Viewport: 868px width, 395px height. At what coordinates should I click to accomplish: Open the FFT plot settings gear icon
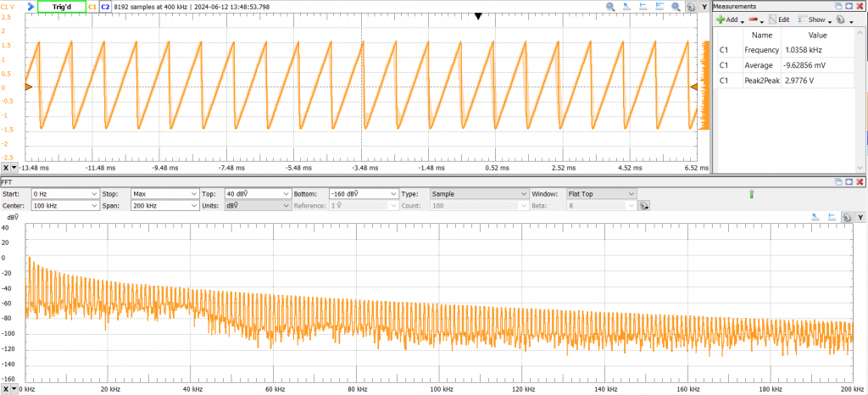click(847, 218)
